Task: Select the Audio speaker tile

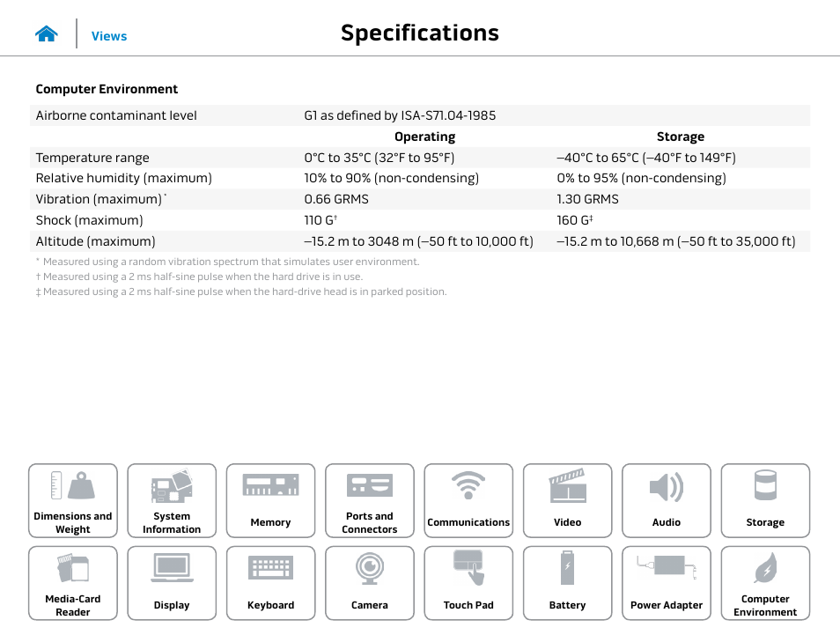Action: click(x=667, y=500)
